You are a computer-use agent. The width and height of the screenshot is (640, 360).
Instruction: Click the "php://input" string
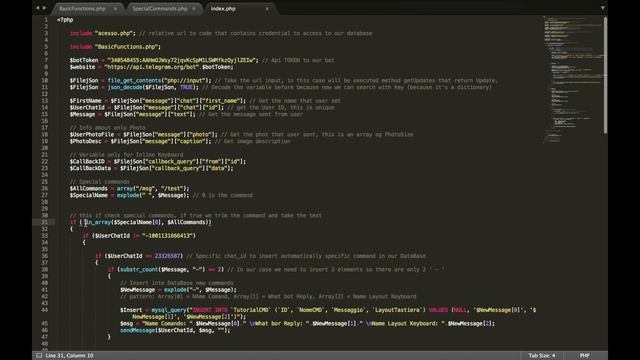(x=186, y=80)
